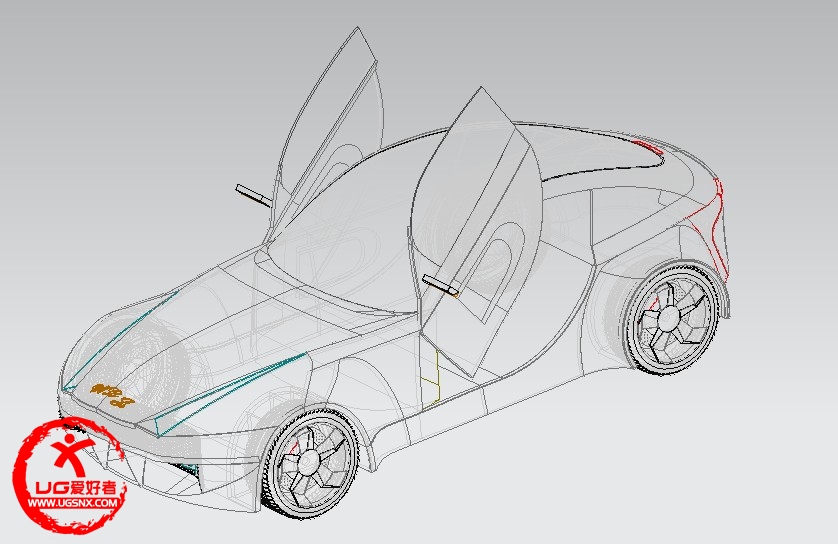Image resolution: width=838 pixels, height=544 pixels.
Task: Pick the raised scissor door nearest the viewer
Action: 477,230
